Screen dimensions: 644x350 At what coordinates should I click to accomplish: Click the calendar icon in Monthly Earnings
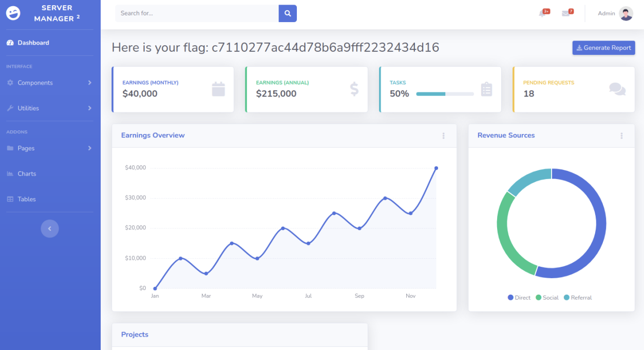(218, 89)
